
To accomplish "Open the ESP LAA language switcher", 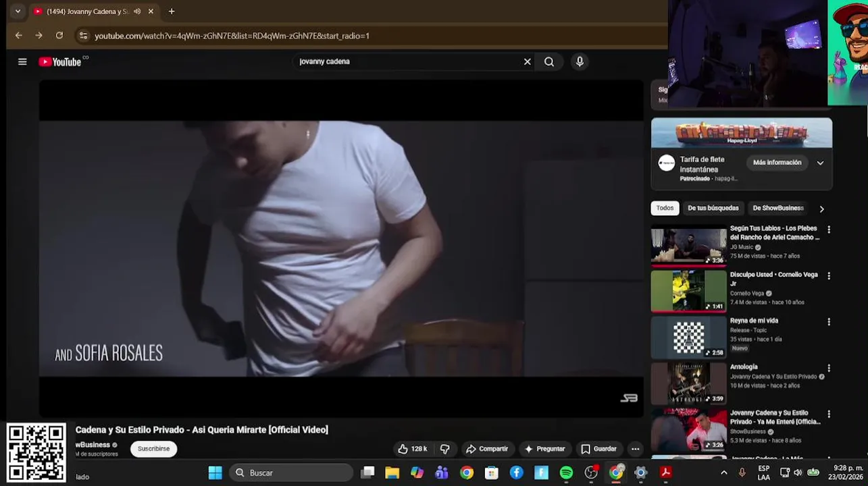I will [x=763, y=473].
